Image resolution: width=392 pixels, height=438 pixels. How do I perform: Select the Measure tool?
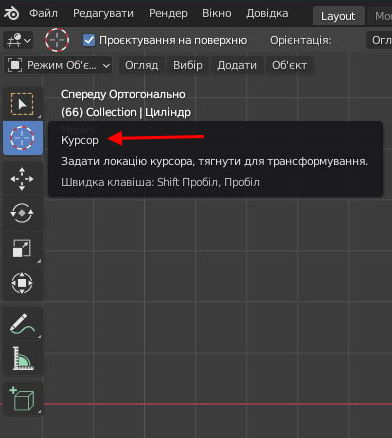22,358
